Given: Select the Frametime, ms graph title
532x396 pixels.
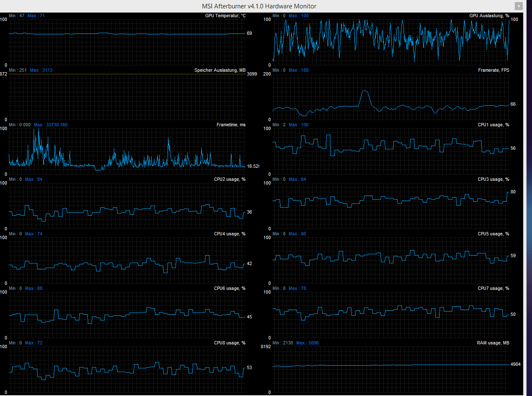Looking at the screenshot, I should coord(231,125).
